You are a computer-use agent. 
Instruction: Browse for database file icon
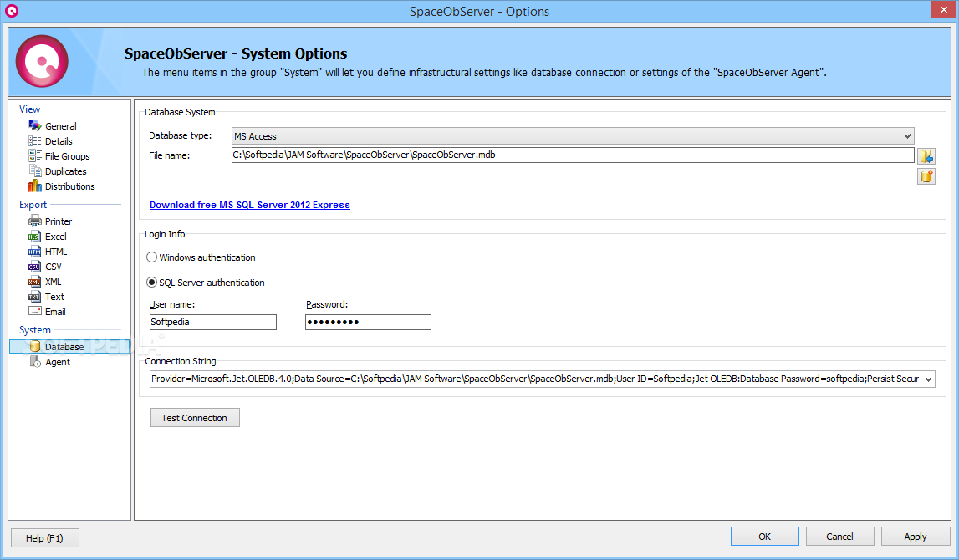[926, 156]
